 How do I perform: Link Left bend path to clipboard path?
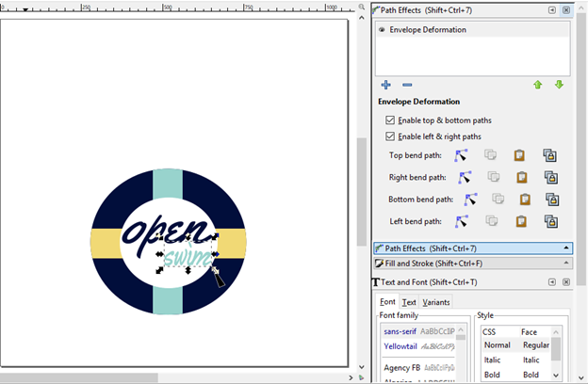(550, 221)
